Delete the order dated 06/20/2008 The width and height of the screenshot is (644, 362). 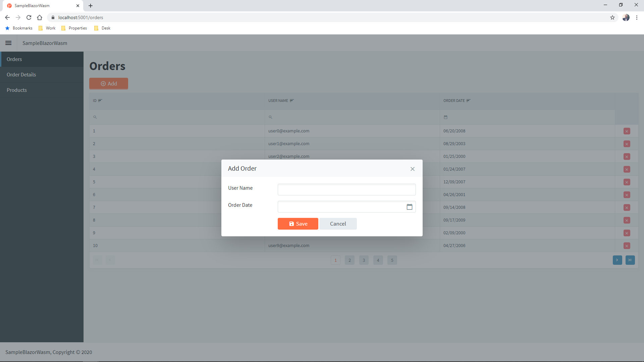627,131
